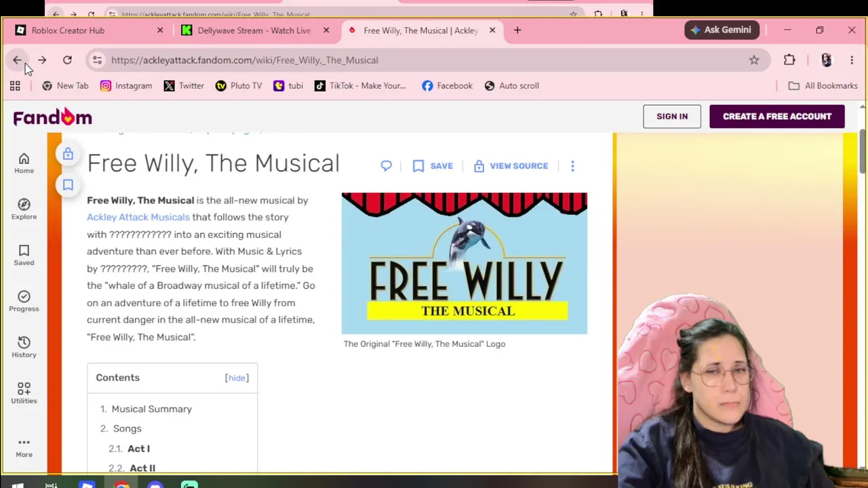Open History in Fandom sidebar
Image resolution: width=868 pixels, height=488 pixels.
(24, 347)
